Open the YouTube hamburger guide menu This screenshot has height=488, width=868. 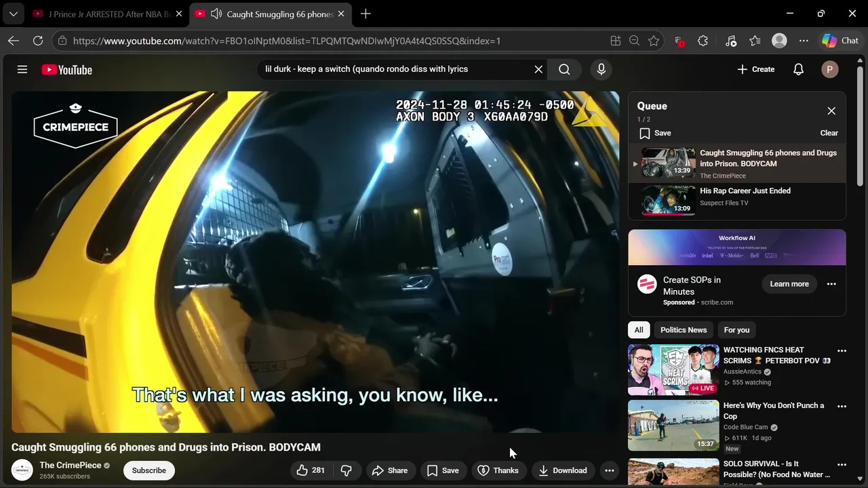[x=22, y=69]
